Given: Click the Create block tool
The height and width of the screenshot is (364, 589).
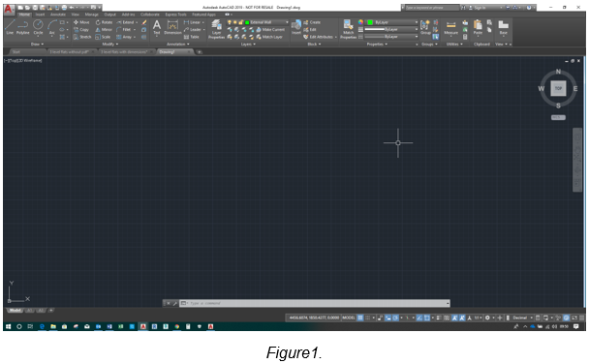Looking at the screenshot, I should (x=312, y=22).
